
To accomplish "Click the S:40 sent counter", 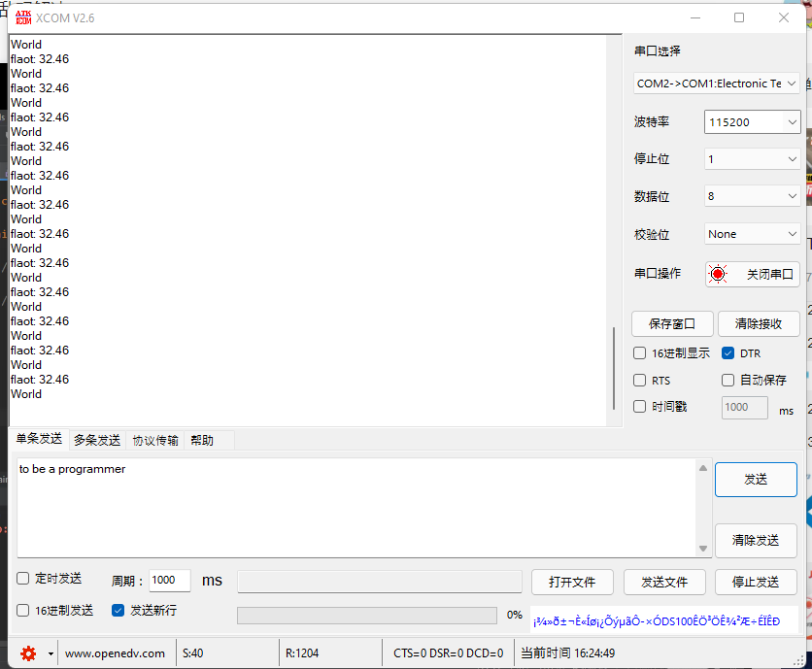I will pyautogui.click(x=192, y=653).
